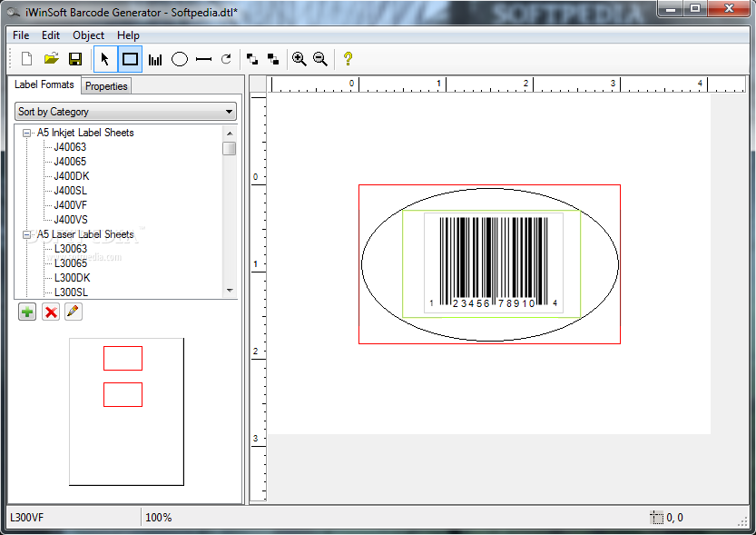
Task: Click the send to back icon
Action: (x=273, y=59)
